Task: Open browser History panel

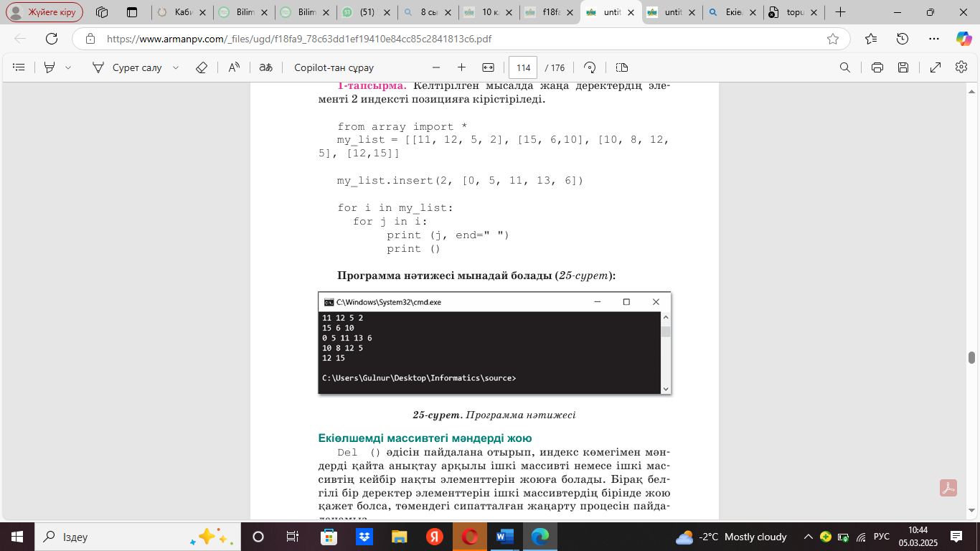Action: tap(903, 39)
